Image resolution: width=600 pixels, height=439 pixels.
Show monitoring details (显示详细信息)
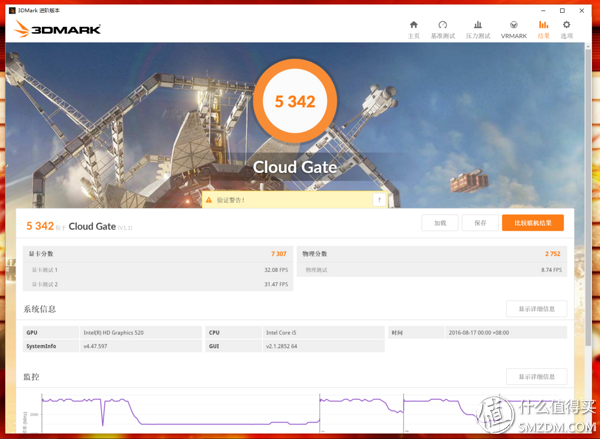[x=536, y=377]
